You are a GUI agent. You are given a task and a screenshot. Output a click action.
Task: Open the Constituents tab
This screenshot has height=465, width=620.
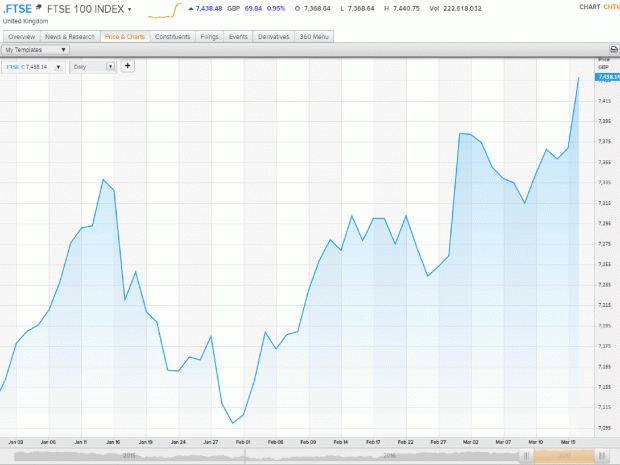coord(172,36)
